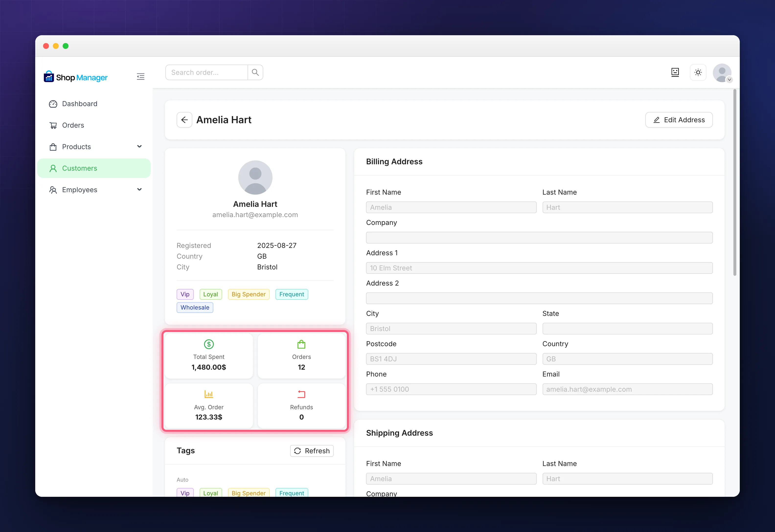Expand the Products submenu chevron

tap(139, 146)
